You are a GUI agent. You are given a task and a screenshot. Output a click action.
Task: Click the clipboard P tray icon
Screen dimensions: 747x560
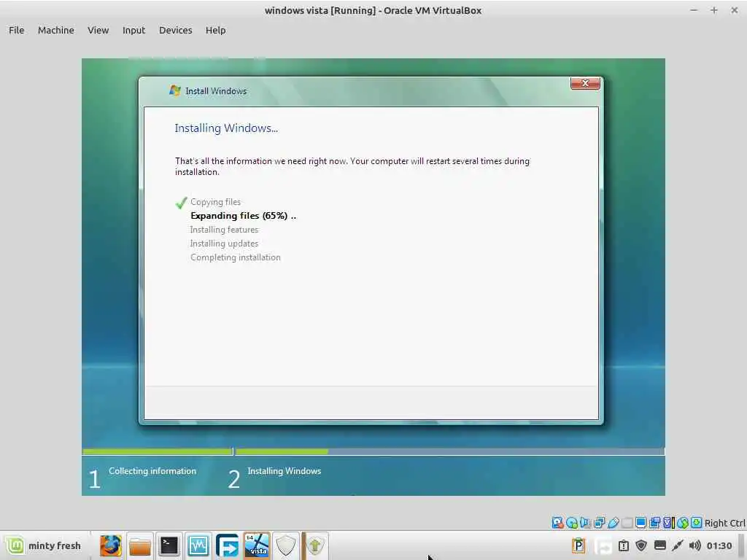click(x=578, y=545)
